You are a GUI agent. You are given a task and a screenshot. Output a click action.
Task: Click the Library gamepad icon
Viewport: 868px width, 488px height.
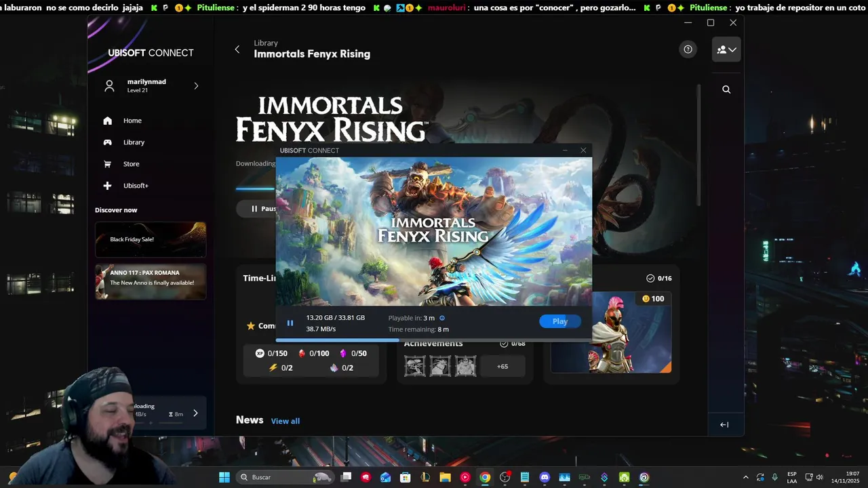107,142
